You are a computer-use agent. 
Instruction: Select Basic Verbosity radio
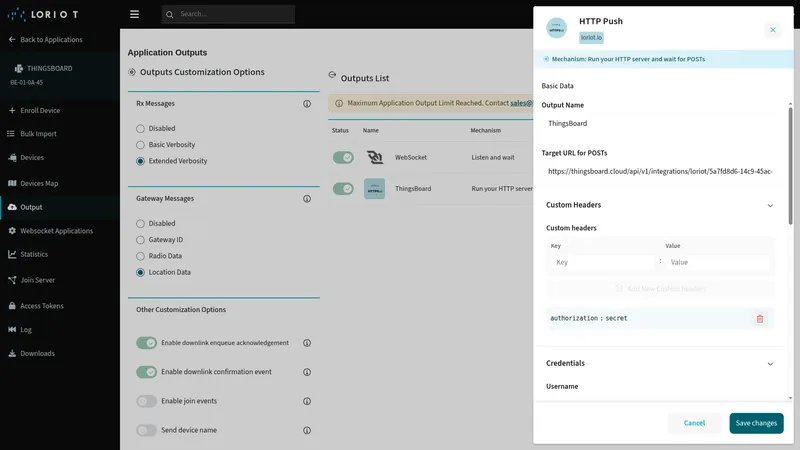[x=140, y=145]
